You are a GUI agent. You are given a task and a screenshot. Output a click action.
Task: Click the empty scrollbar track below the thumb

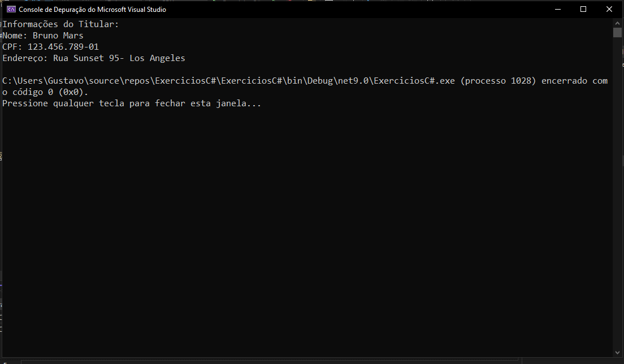(x=617, y=193)
